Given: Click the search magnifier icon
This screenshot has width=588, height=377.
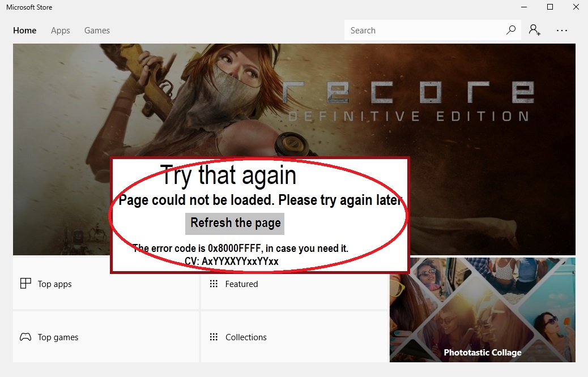Looking at the screenshot, I should [x=511, y=30].
